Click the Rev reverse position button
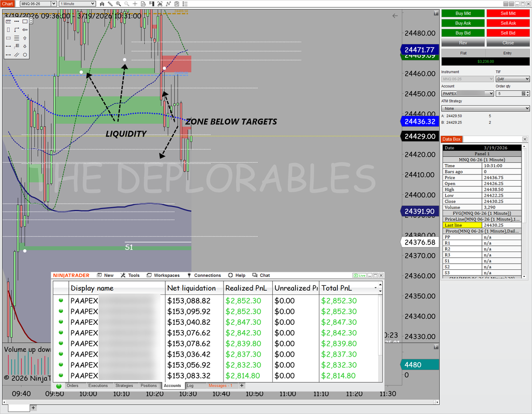Screen dimensions: 532x414 click(463, 43)
